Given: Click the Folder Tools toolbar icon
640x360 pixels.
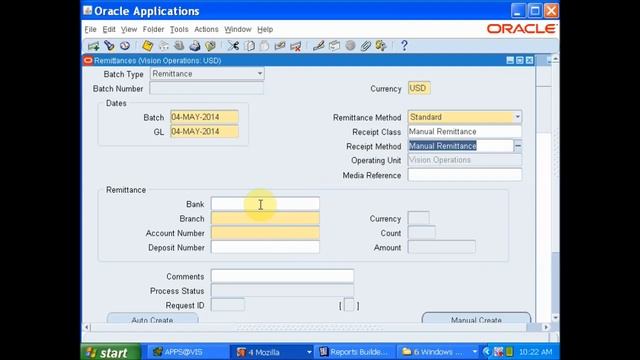Looking at the screenshot, I should (381, 46).
